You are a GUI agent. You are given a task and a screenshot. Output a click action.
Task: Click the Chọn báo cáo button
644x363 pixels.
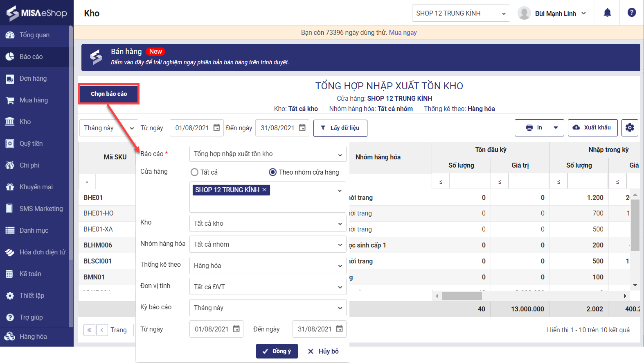(x=109, y=94)
